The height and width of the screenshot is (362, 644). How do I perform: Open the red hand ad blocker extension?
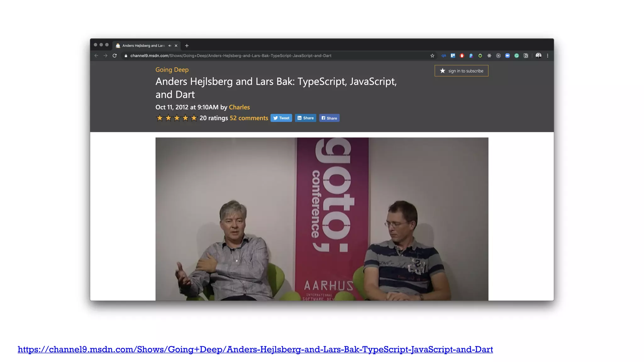coord(462,56)
